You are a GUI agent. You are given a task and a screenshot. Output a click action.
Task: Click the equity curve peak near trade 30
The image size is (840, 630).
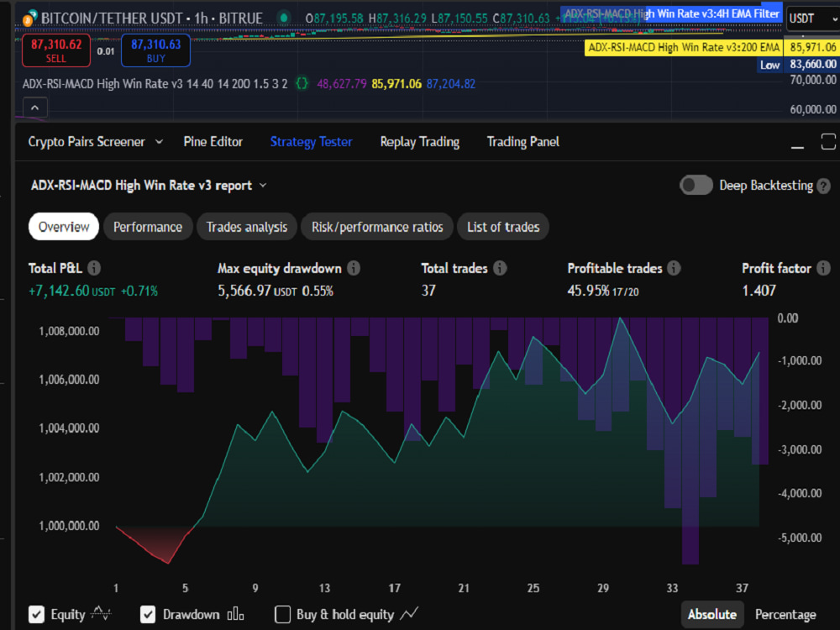click(x=621, y=318)
